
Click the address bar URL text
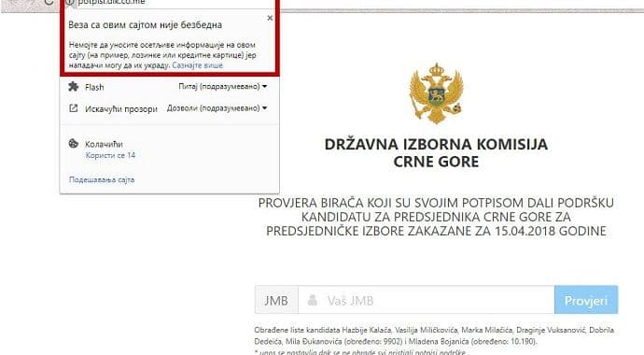coord(111,2)
